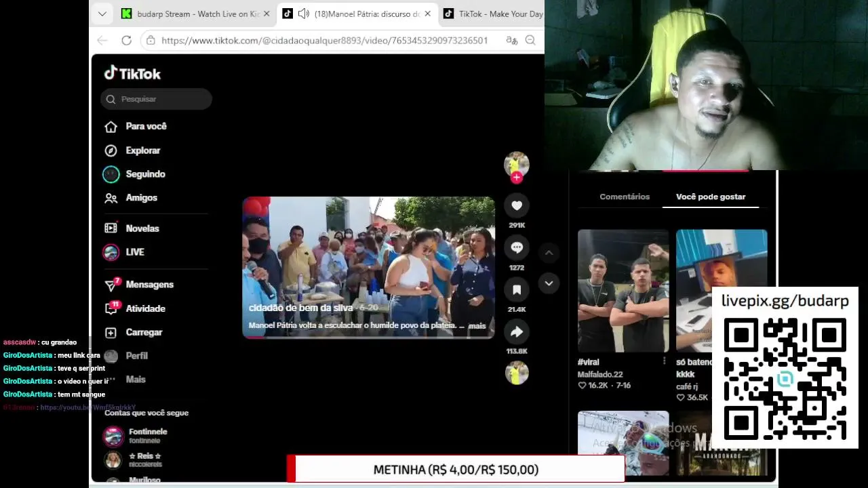Mute the Manoel Pátria tab audio
Screen dimensions: 868x488
click(303, 14)
